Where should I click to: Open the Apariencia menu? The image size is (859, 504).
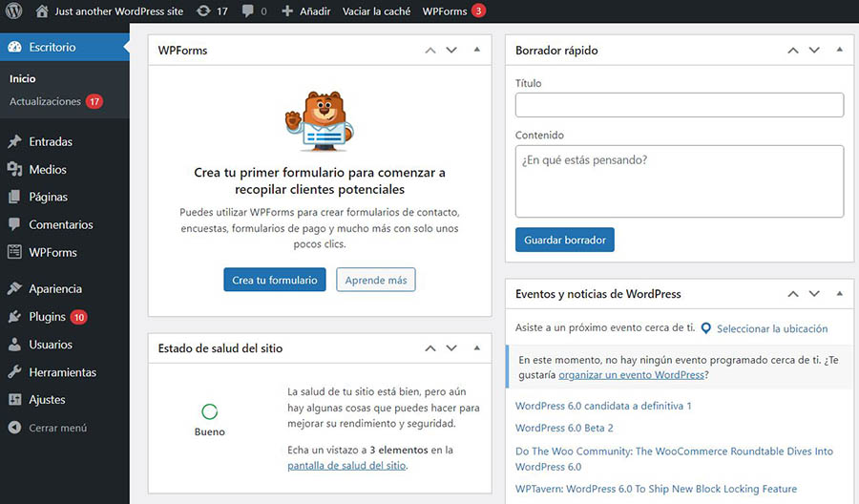tap(55, 289)
